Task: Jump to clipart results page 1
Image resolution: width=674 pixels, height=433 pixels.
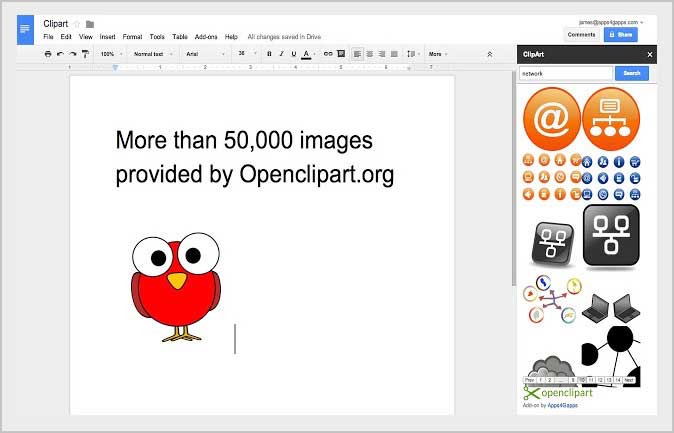Action: coord(540,380)
